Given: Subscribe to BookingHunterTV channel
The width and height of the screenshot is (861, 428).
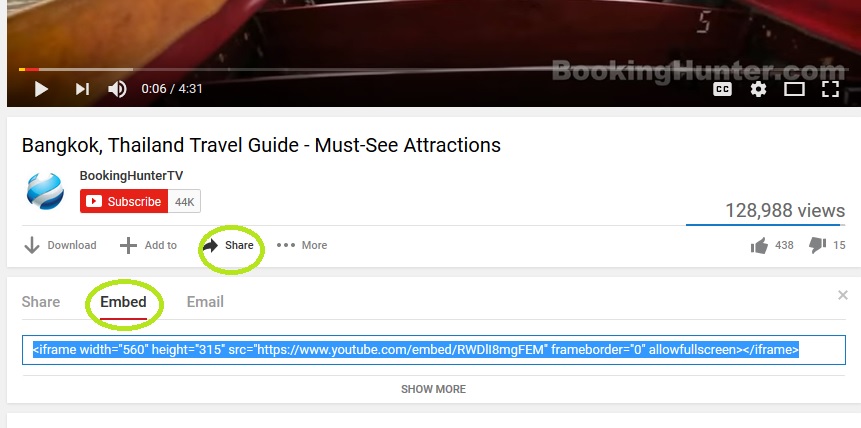Looking at the screenshot, I should (124, 201).
